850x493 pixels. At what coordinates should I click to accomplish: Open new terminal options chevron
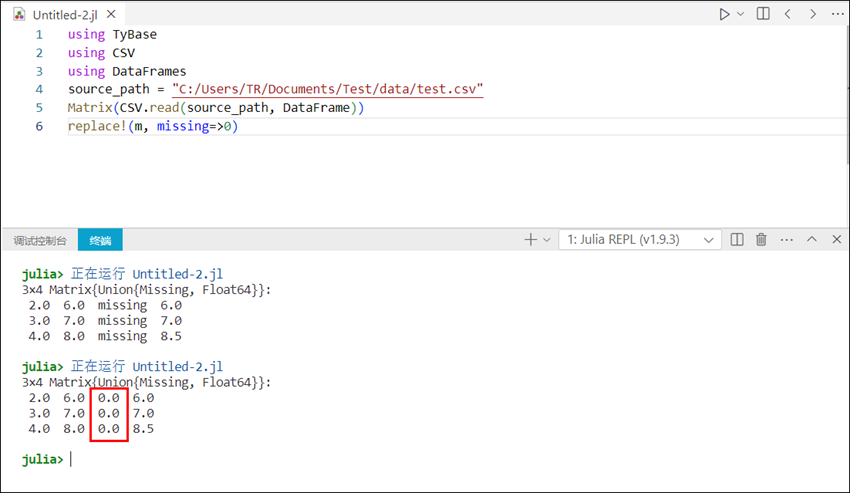click(546, 240)
